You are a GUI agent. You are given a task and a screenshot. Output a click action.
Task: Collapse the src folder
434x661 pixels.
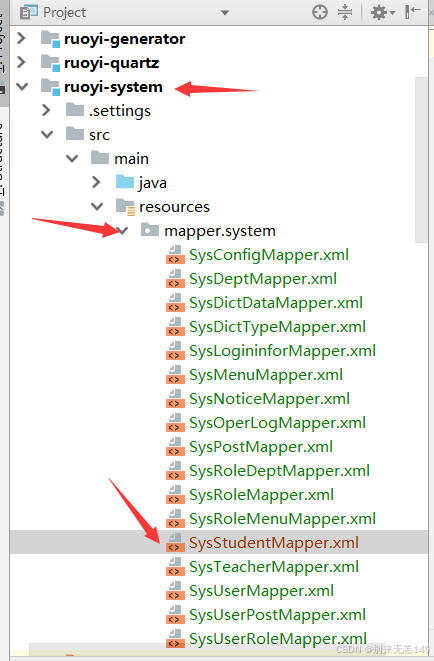coord(47,134)
